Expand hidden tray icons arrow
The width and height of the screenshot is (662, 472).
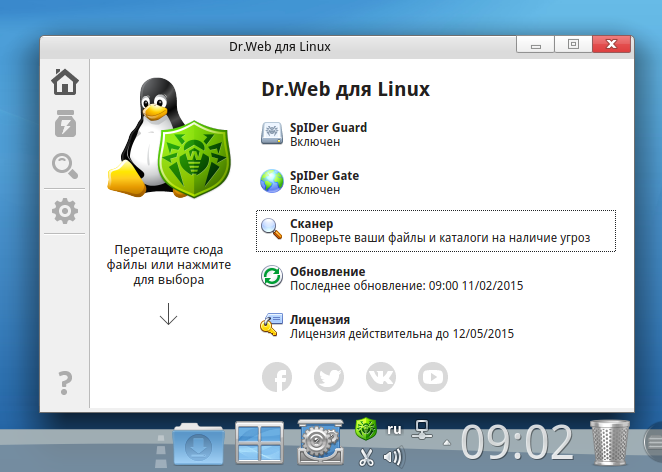coord(446,443)
